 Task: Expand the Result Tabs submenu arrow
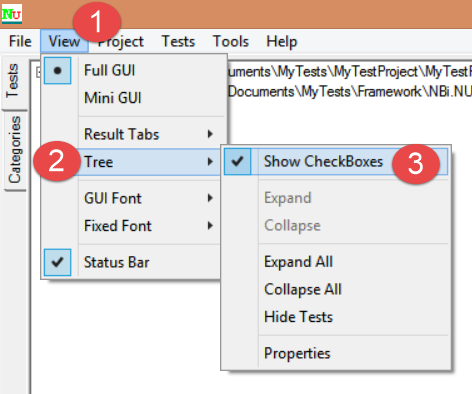tap(210, 134)
